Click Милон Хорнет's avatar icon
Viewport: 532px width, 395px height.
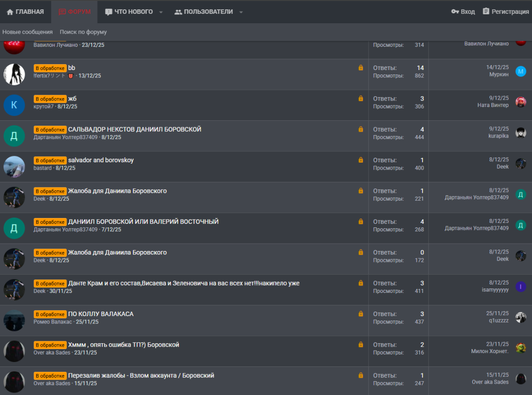point(521,348)
